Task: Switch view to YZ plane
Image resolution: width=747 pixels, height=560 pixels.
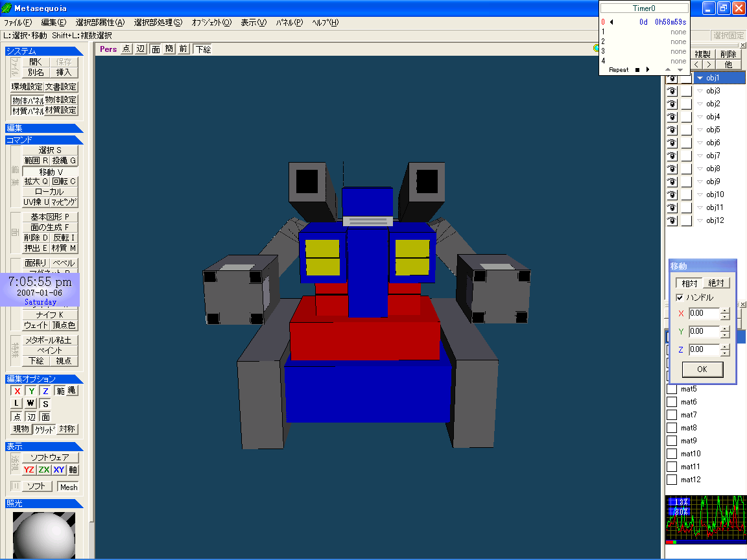Action: click(x=29, y=469)
